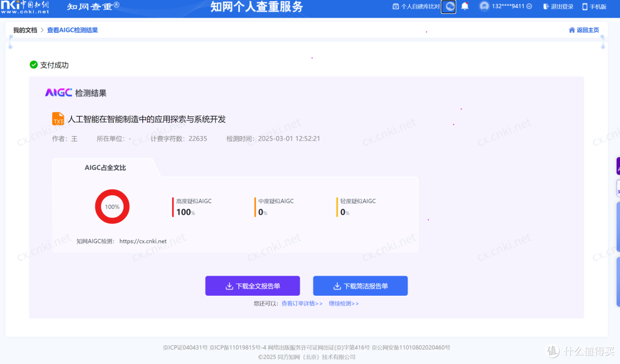Click 返回主页 home link

coord(584,30)
